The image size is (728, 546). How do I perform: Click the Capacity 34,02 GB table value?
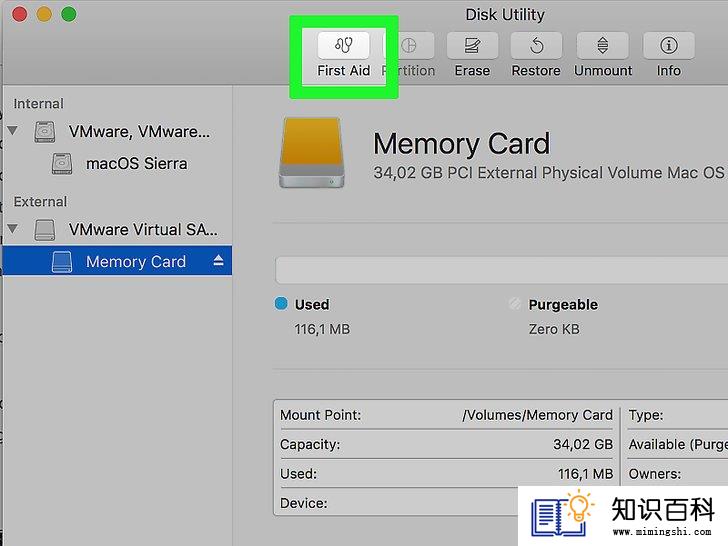(583, 444)
